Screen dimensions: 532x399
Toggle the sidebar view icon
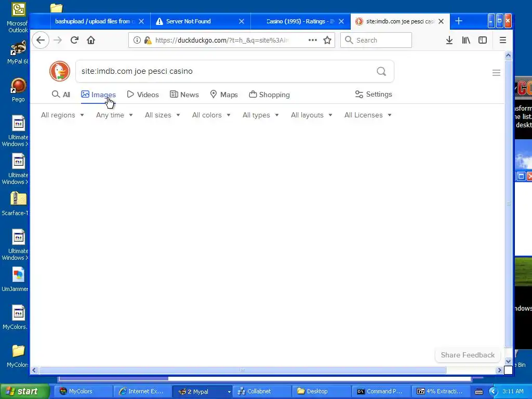pos(483,40)
